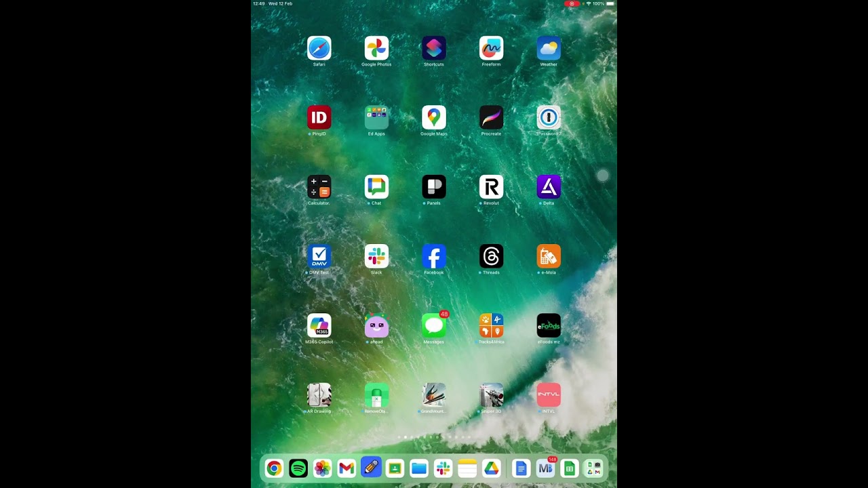Viewport: 868px width, 488px height.
Task: Tap the floating AssistiveTouch button
Action: click(603, 176)
